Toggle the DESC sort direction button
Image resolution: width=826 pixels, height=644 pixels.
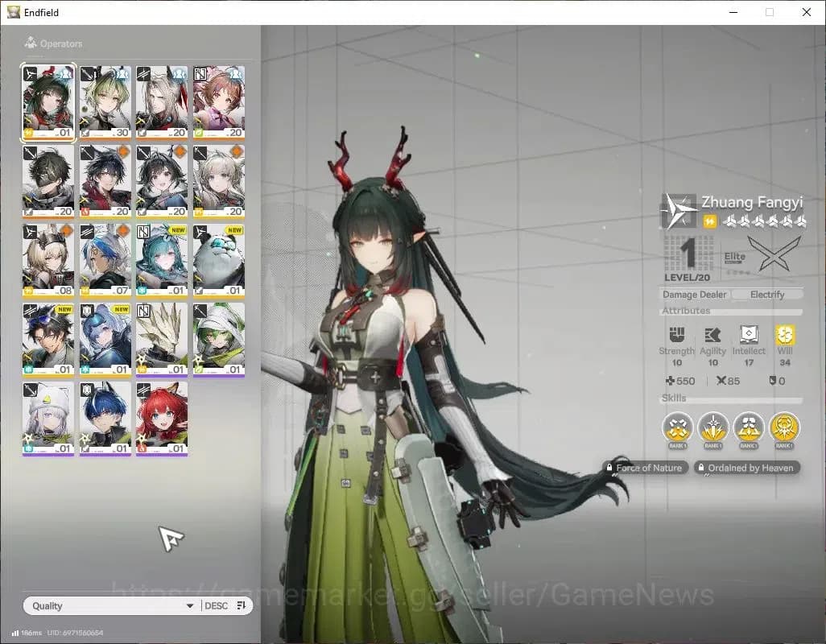(216, 605)
